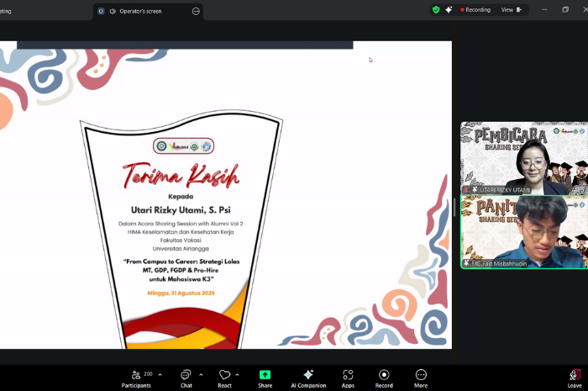Click the red Recording indicator
This screenshot has height=391, width=588.
coord(475,10)
